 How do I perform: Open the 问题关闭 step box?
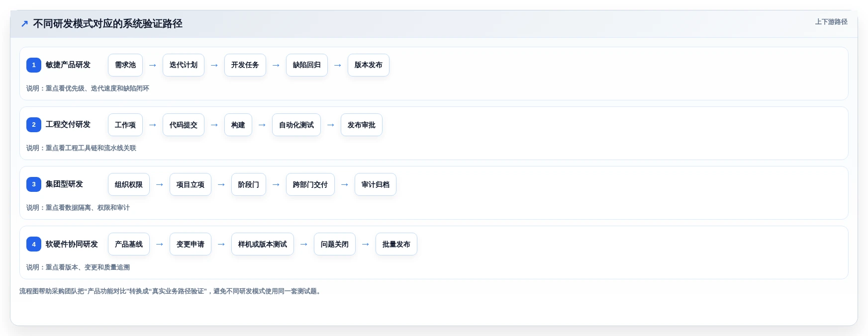(x=335, y=244)
